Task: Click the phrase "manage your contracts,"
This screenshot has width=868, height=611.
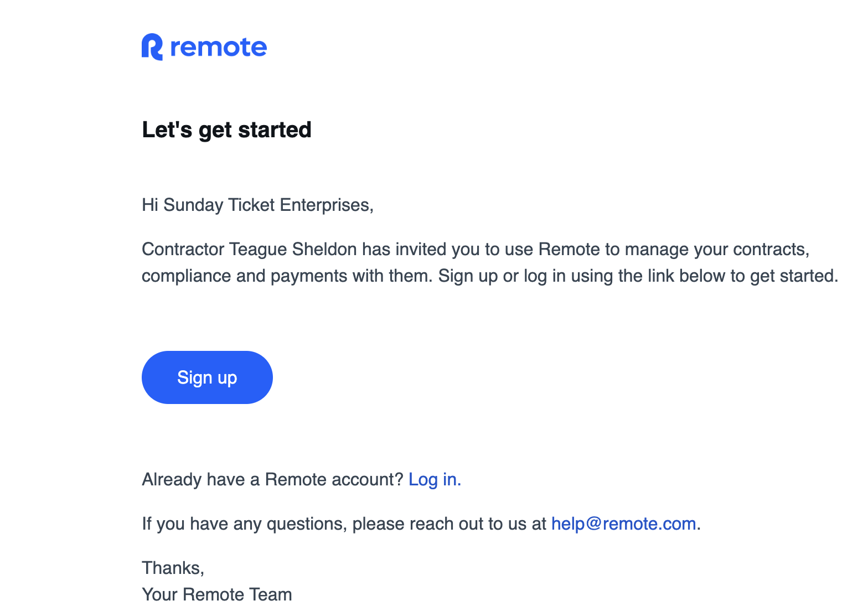Action: (x=717, y=249)
